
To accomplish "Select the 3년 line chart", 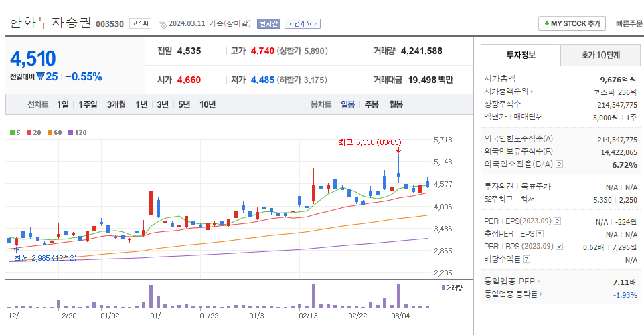I will 163,104.
